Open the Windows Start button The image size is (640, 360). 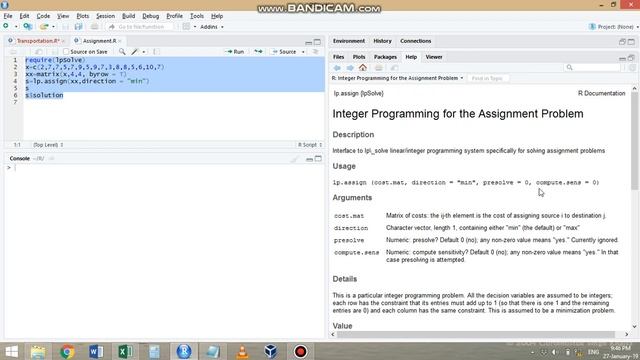click(x=11, y=351)
